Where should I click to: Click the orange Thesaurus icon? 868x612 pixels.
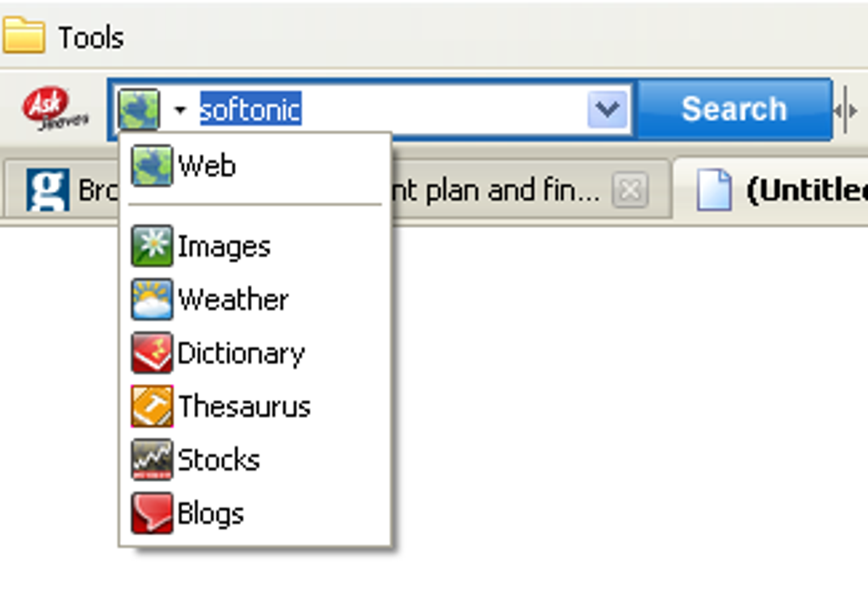click(x=151, y=407)
